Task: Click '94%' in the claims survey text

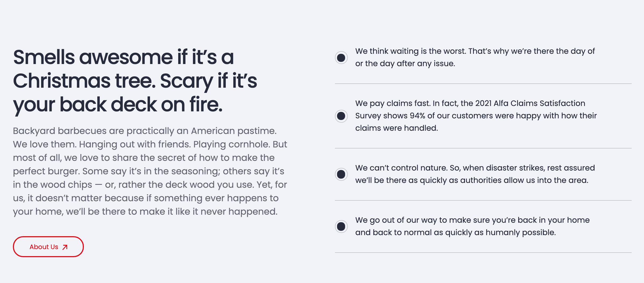Action: click(x=417, y=116)
